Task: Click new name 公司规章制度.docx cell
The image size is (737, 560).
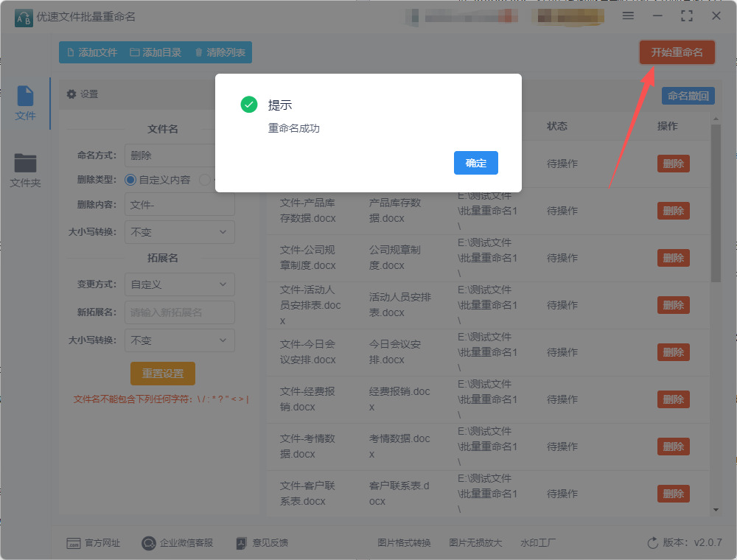Action: click(x=395, y=257)
